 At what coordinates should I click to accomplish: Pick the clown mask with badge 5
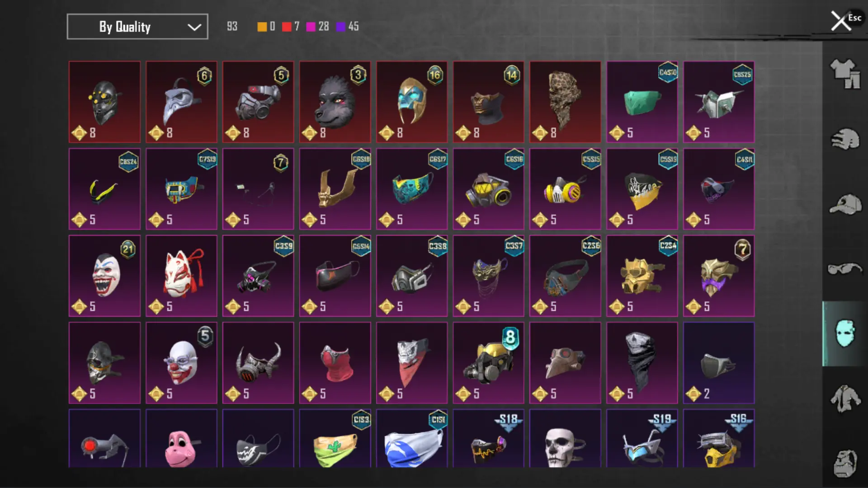pyautogui.click(x=181, y=363)
